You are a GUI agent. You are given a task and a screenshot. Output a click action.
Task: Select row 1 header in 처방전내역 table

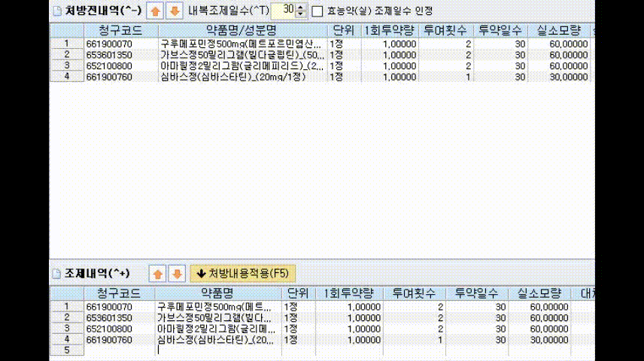coord(67,44)
